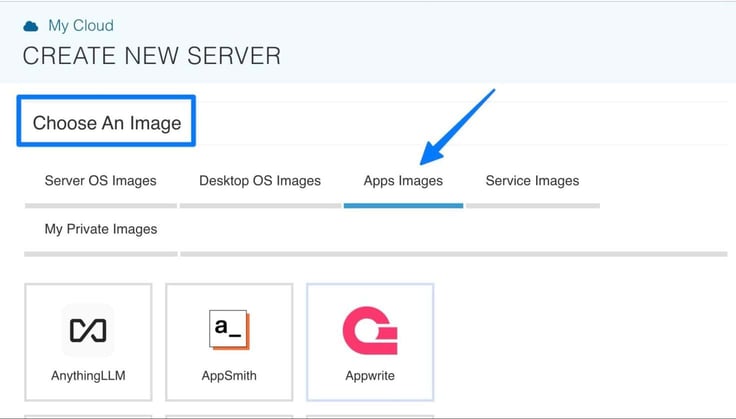Click the Choose An Image heading

107,123
